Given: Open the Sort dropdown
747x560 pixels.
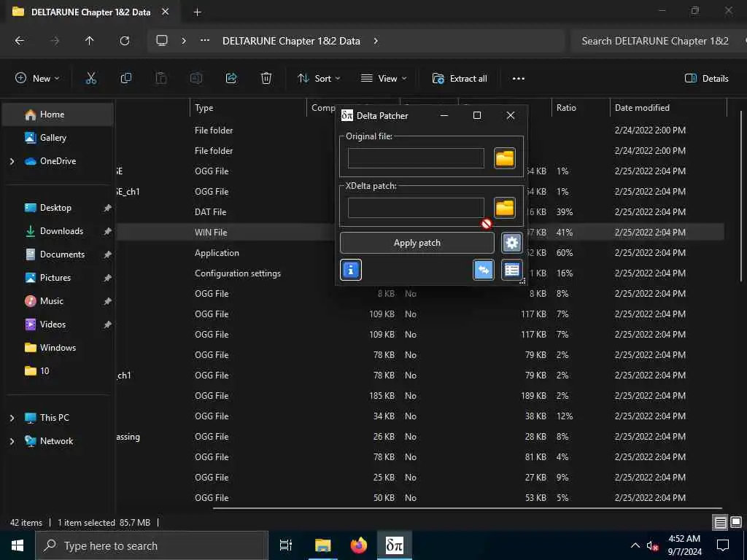Looking at the screenshot, I should (x=319, y=79).
